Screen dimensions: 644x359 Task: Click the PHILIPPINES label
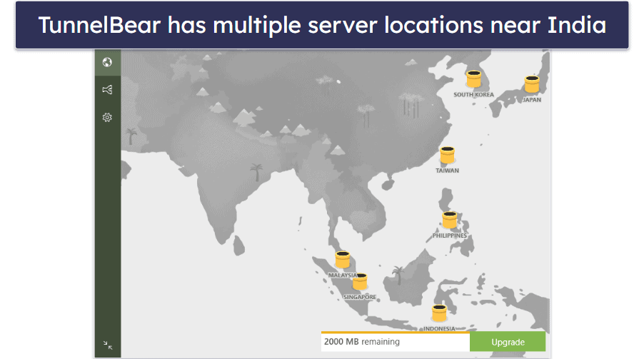450,236
